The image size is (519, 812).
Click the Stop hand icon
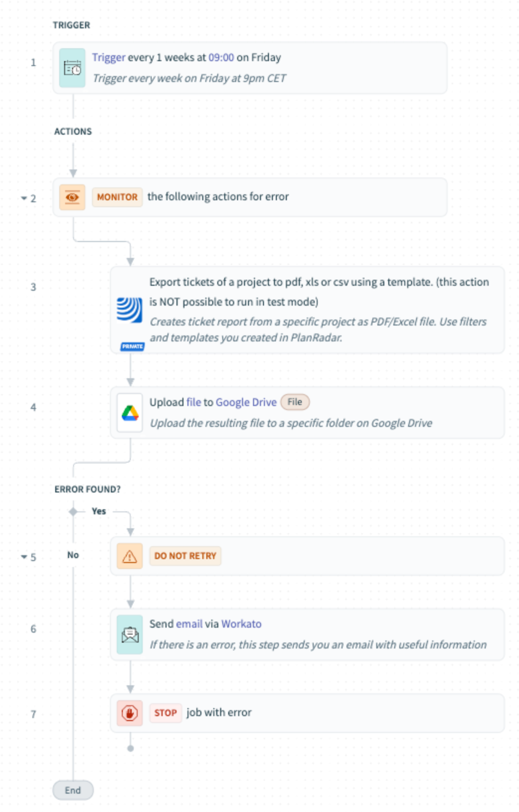pos(130,713)
